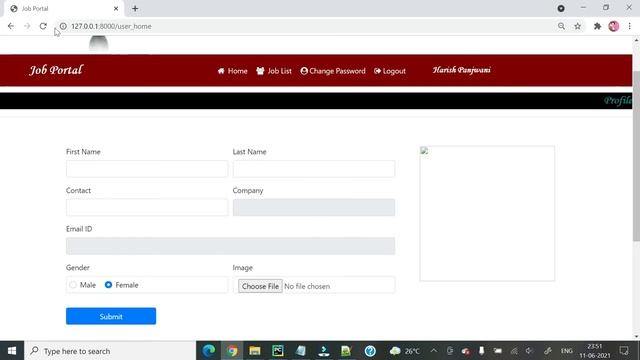Bookmark this page with the star icon

pyautogui.click(x=578, y=26)
